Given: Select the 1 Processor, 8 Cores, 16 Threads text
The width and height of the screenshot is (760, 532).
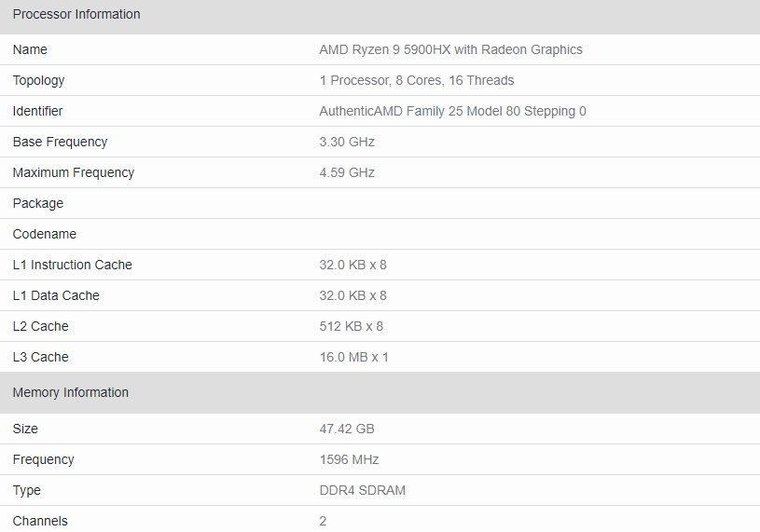Looking at the screenshot, I should click(x=416, y=80).
